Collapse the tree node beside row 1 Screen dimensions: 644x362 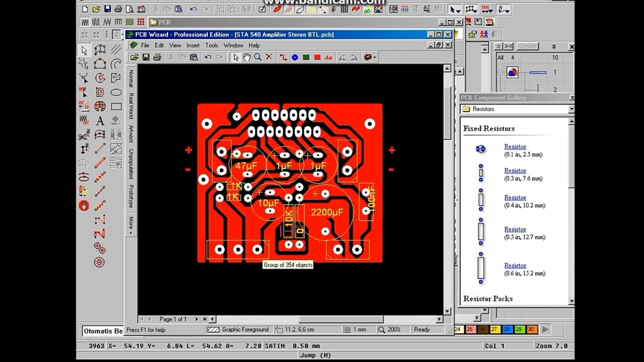(x=501, y=72)
